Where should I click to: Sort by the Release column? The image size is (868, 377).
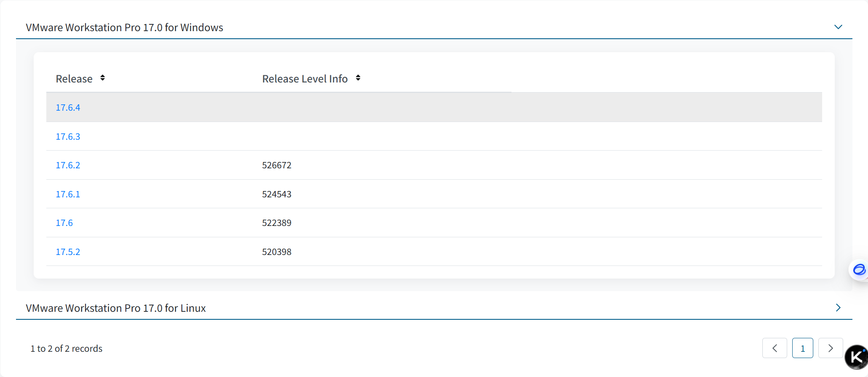click(102, 78)
